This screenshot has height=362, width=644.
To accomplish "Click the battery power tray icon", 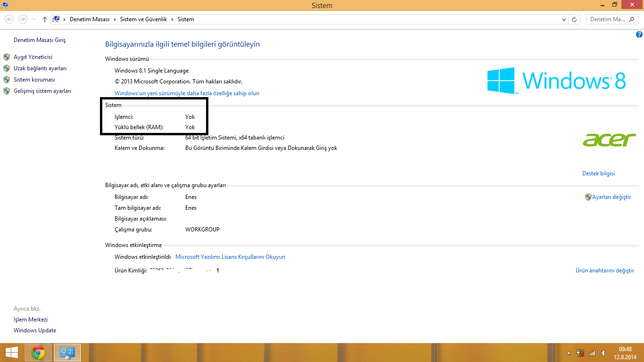I will (x=580, y=353).
